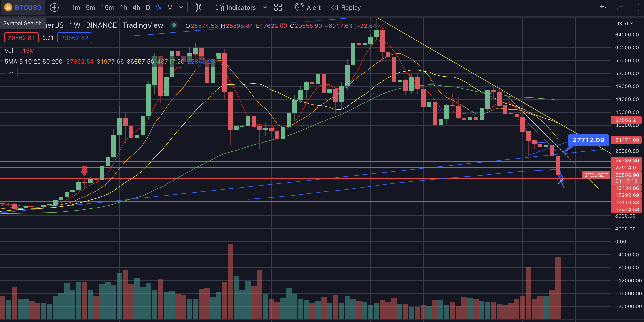Click the Bitcoin BTCUSD symbol button
The height and width of the screenshot is (322, 644).
(23, 7)
